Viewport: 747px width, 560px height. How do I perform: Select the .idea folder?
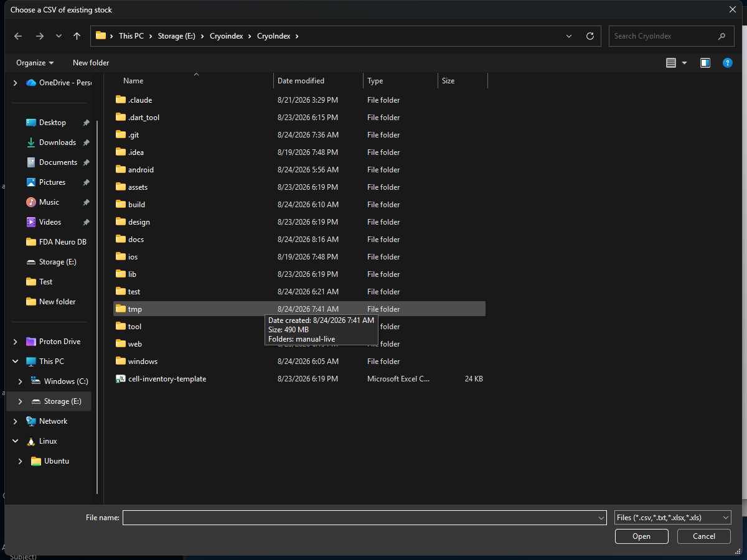tap(299, 152)
